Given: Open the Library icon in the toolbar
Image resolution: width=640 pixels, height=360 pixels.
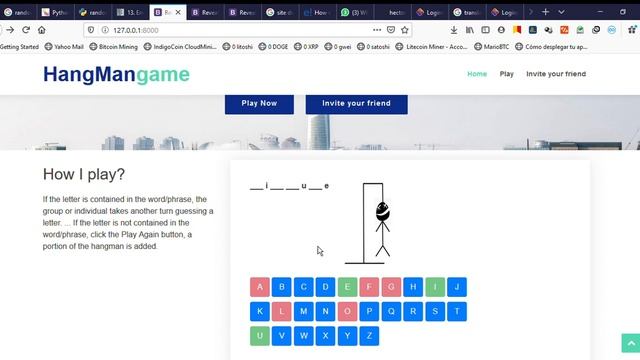Looking at the screenshot, I should tap(470, 30).
